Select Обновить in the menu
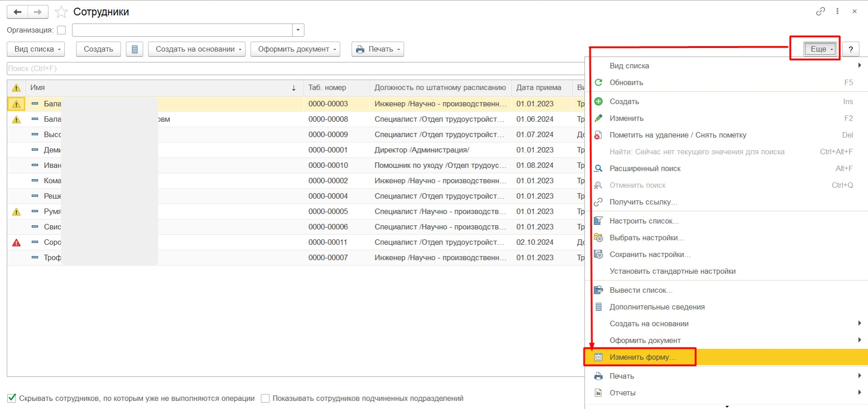Viewport: 868px width, 409px height. point(727,82)
